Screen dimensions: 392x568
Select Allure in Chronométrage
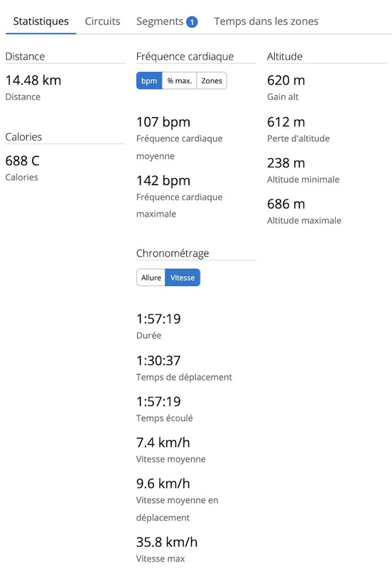[x=151, y=278]
